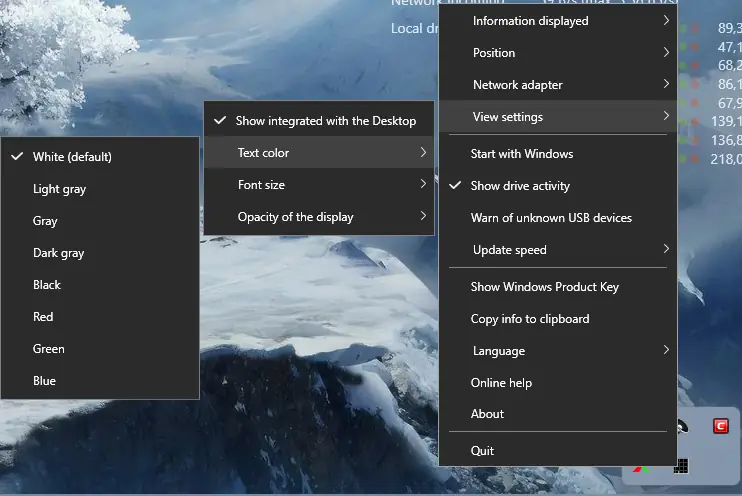Pick Green text color
Viewport: 742px width, 496px height.
point(100,349)
